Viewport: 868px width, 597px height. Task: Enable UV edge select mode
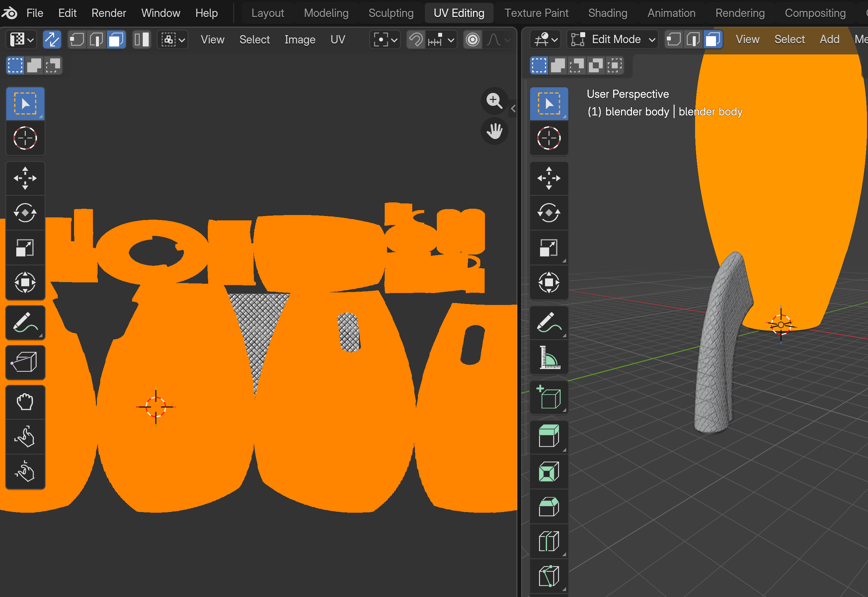[x=97, y=39]
